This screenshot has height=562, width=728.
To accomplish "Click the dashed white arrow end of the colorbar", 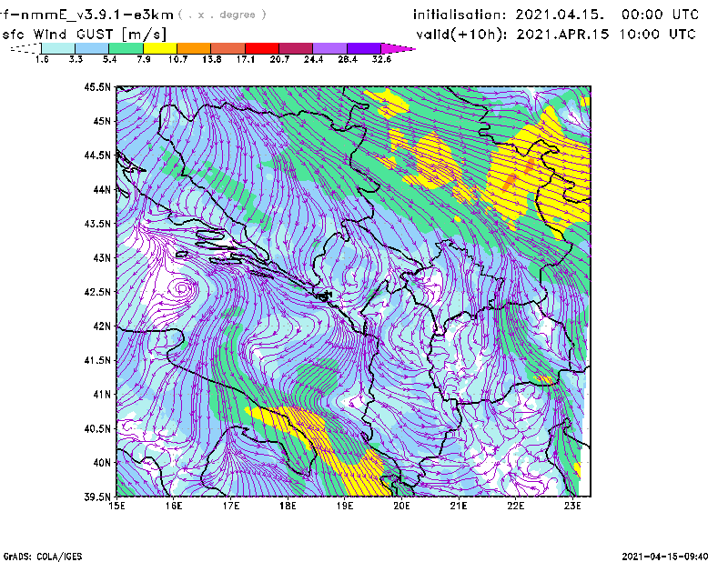I will coord(25,48).
